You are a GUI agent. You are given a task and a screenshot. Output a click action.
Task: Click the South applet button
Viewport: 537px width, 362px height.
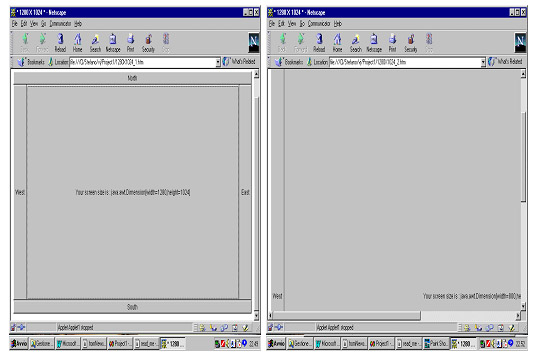pyautogui.click(x=132, y=307)
